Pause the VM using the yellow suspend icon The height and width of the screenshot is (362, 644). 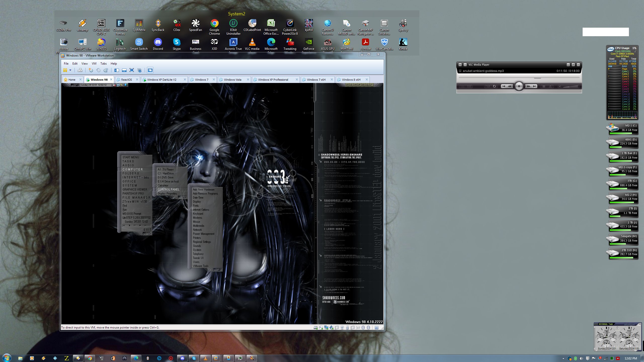point(65,70)
